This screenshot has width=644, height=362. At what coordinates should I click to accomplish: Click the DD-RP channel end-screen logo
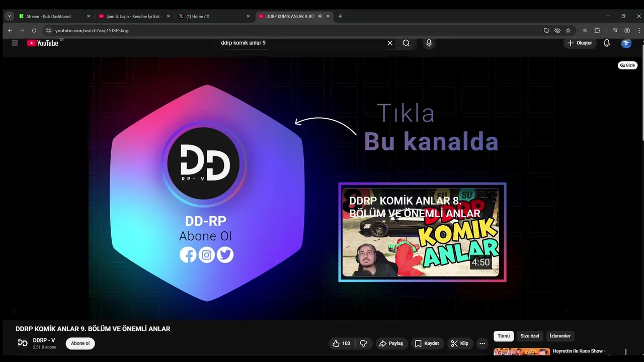(x=204, y=163)
